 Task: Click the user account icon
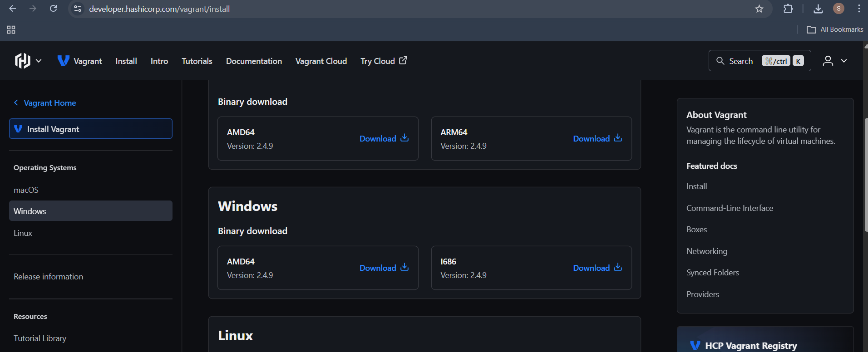(x=828, y=61)
